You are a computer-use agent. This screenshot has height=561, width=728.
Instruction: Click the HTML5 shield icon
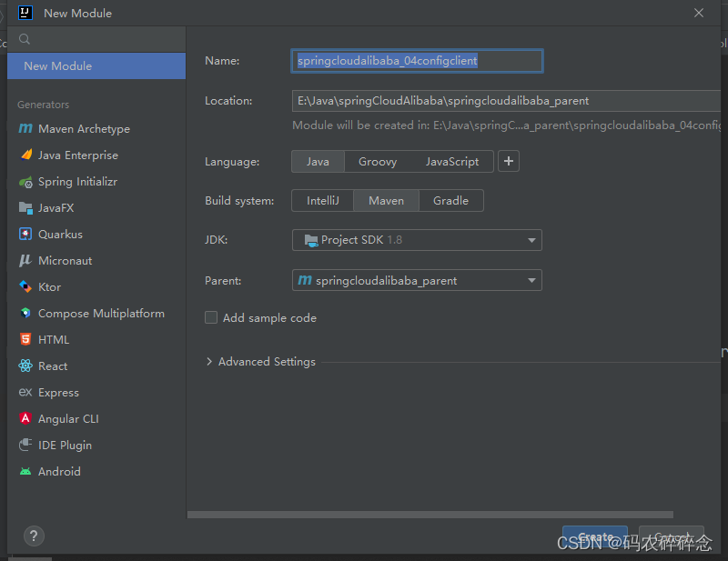tap(25, 339)
